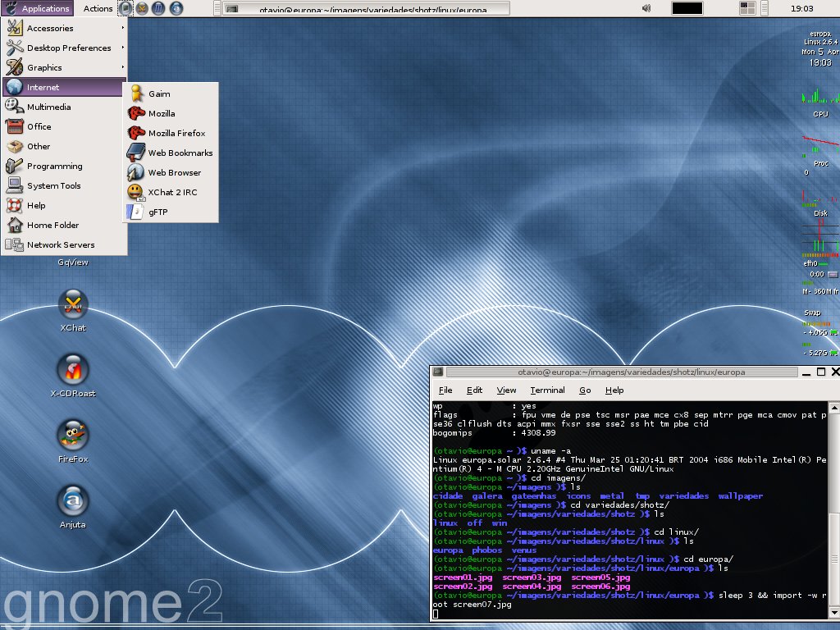Click the "phobos" directory name in terminal
This screenshot has width=840, height=630.
(487, 550)
